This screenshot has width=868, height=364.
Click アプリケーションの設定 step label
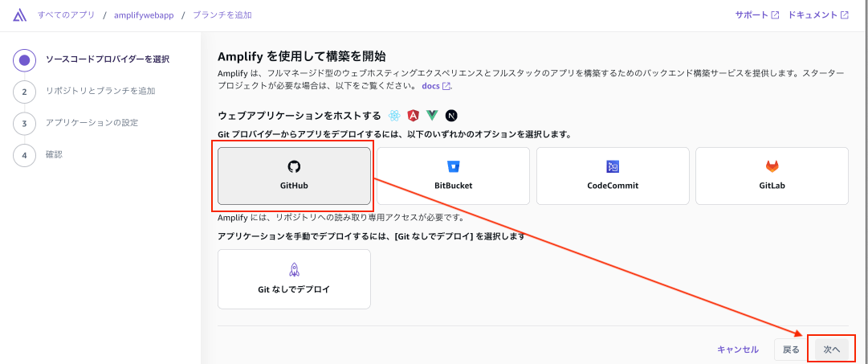click(92, 122)
